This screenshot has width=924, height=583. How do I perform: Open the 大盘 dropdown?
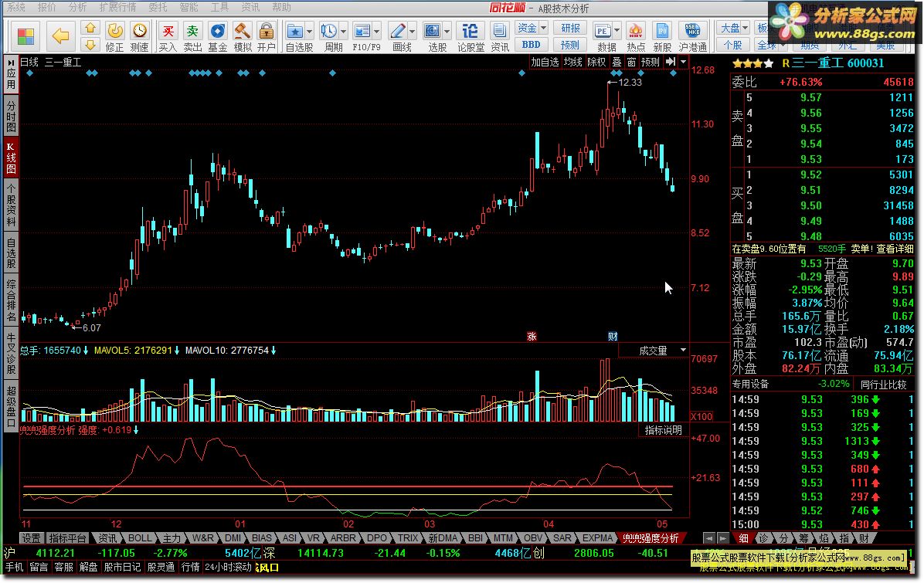click(x=734, y=28)
